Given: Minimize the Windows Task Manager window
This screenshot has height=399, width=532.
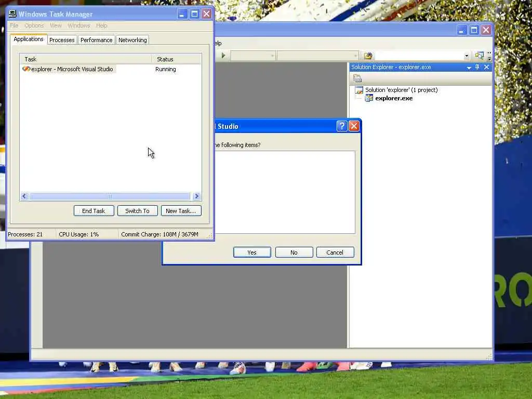Looking at the screenshot, I should click(182, 14).
